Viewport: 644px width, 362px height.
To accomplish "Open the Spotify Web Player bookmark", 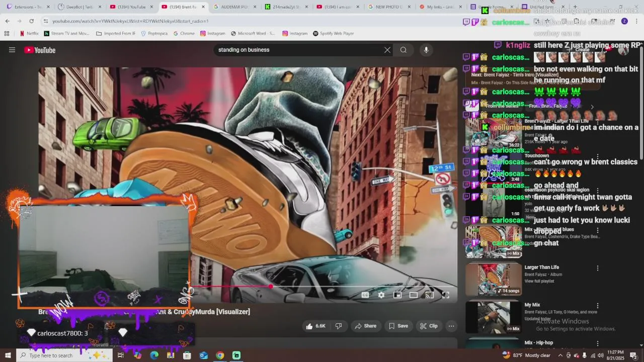I will 334,34.
